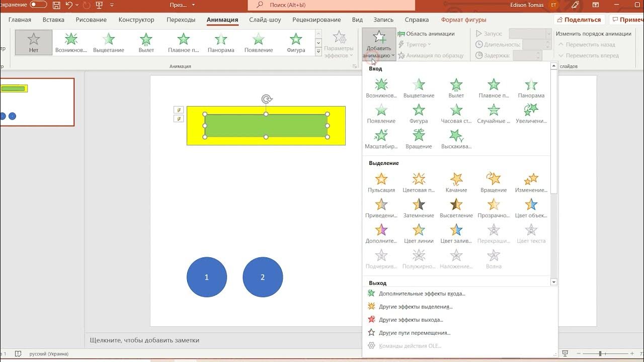Choose the Цветовая пульсация emphasis effect

[x=419, y=183]
